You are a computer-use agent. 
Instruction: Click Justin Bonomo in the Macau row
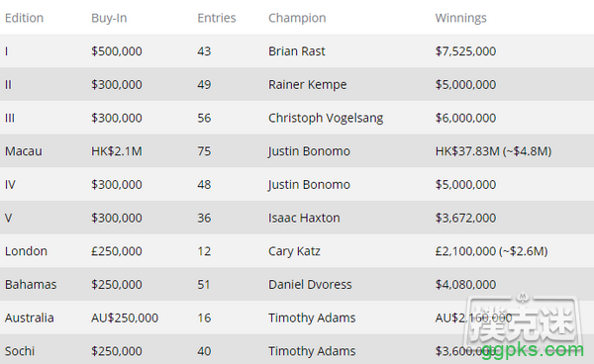309,151
